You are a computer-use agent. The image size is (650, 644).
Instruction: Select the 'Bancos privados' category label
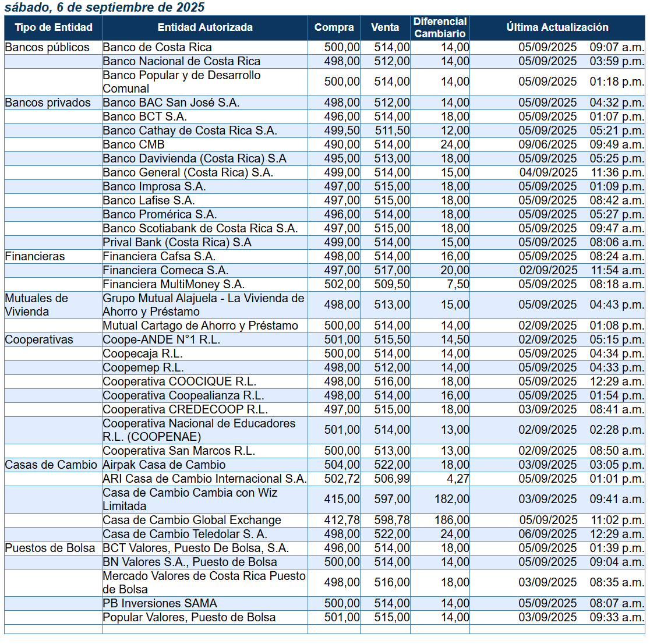[x=48, y=103]
